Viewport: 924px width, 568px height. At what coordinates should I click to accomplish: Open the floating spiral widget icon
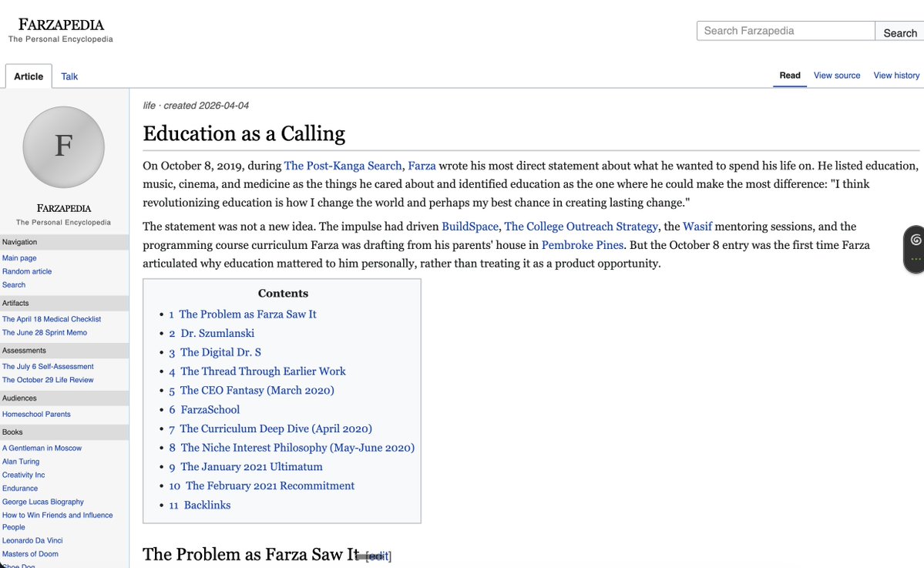tap(916, 240)
